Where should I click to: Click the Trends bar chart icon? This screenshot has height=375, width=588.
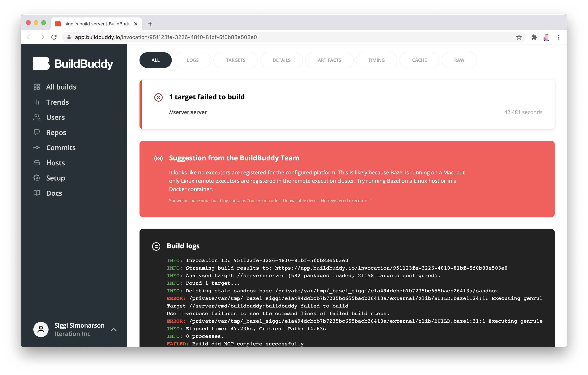point(37,102)
